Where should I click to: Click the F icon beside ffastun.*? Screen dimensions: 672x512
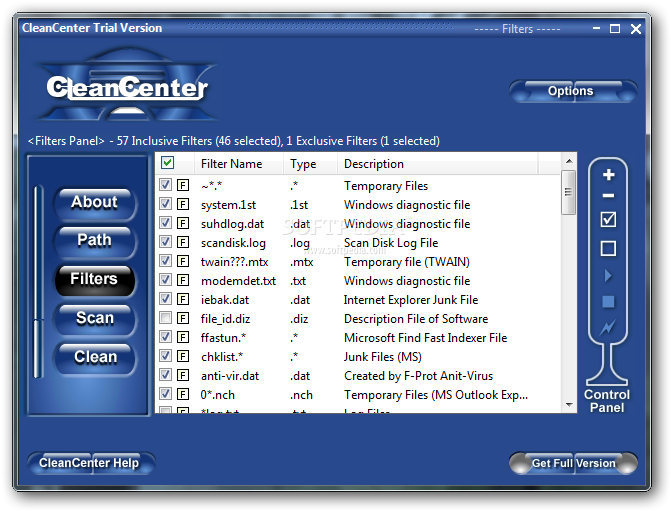pos(183,337)
